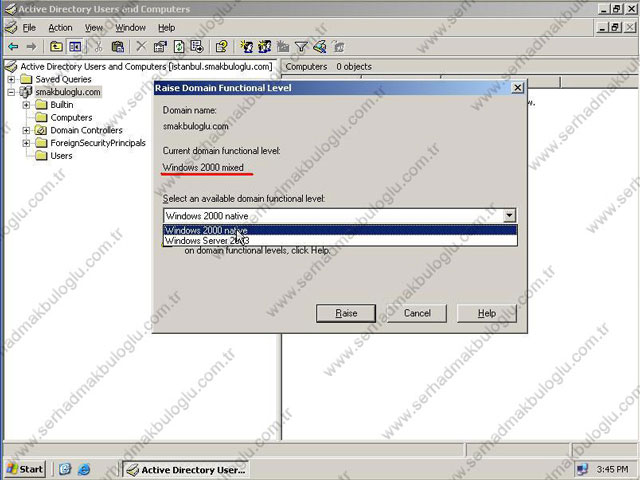Open the Action menu
This screenshot has width=640, height=480.
click(60, 28)
